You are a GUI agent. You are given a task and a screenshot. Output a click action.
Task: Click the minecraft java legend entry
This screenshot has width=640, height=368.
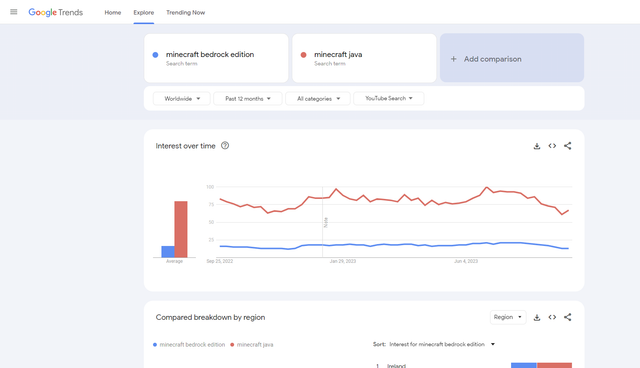pos(251,345)
